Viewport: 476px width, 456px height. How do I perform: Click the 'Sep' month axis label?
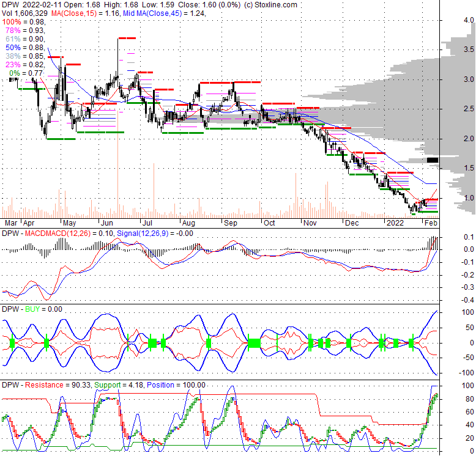click(231, 223)
